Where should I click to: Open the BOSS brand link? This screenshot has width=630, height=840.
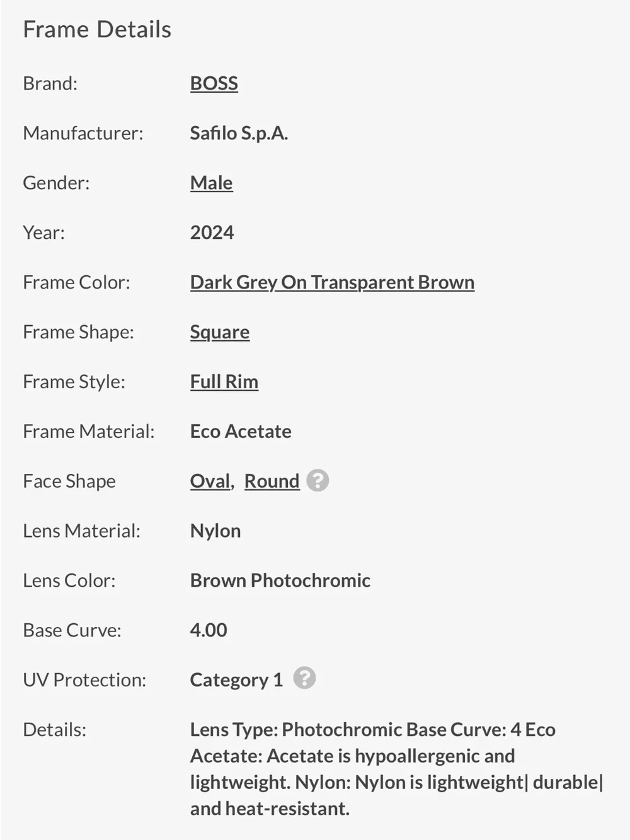pyautogui.click(x=214, y=83)
